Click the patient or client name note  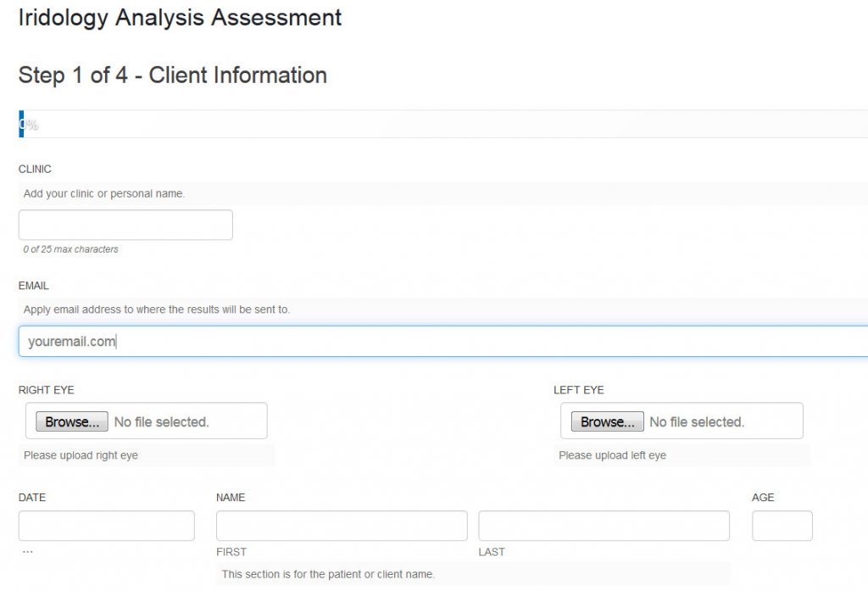(328, 574)
